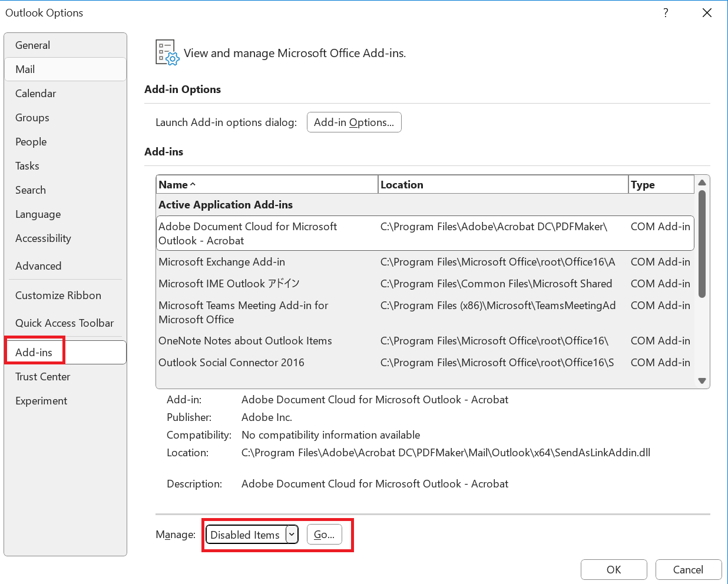Open the Help question mark button

(666, 13)
